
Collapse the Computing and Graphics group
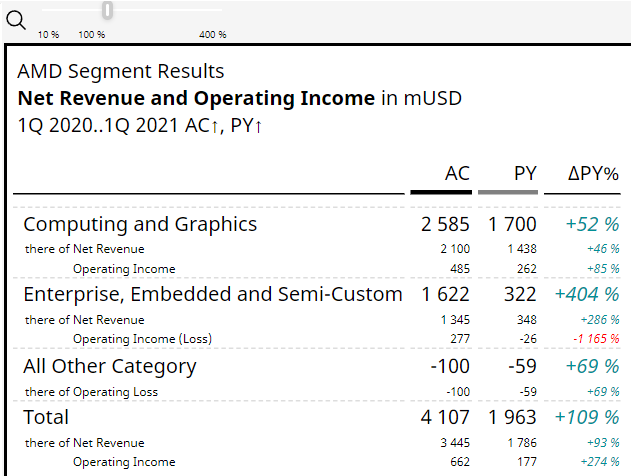pyautogui.click(x=140, y=224)
